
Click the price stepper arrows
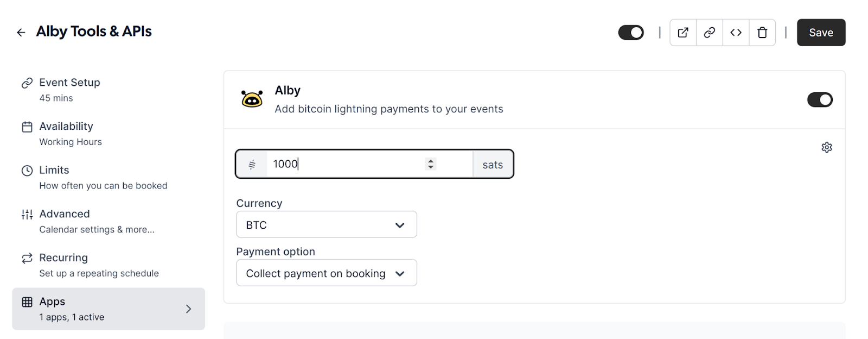click(x=431, y=164)
